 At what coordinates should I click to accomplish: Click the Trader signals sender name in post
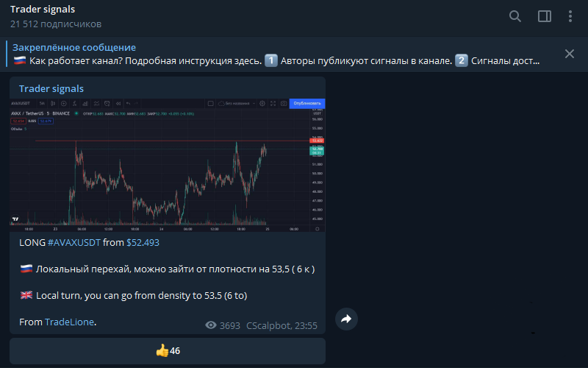51,88
